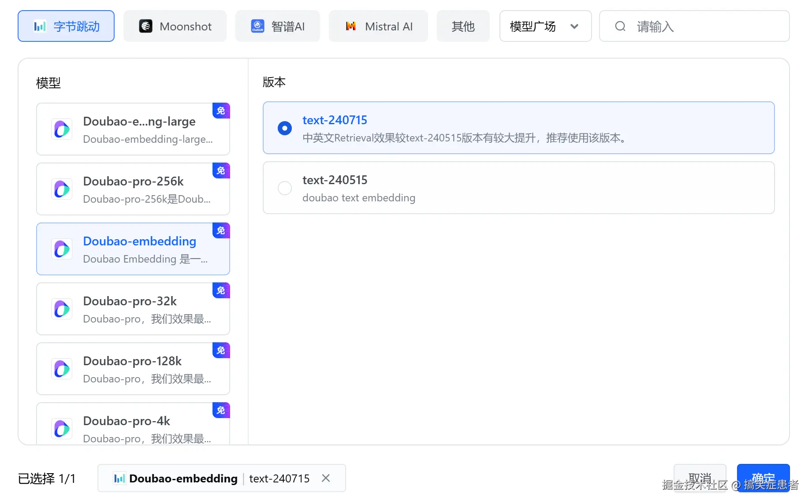Screen dimensions: 812x504
Task: Select the 字节跳动 provider tab
Action: [66, 26]
